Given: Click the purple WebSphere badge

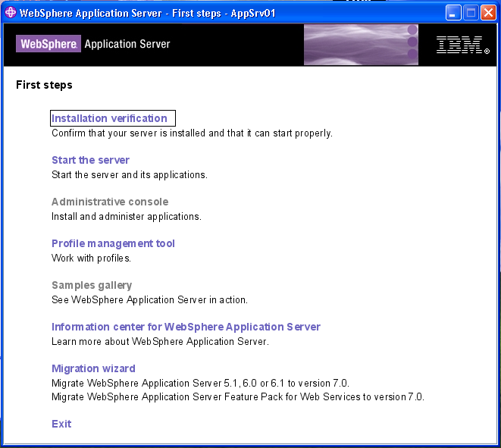Looking at the screenshot, I should (49, 44).
